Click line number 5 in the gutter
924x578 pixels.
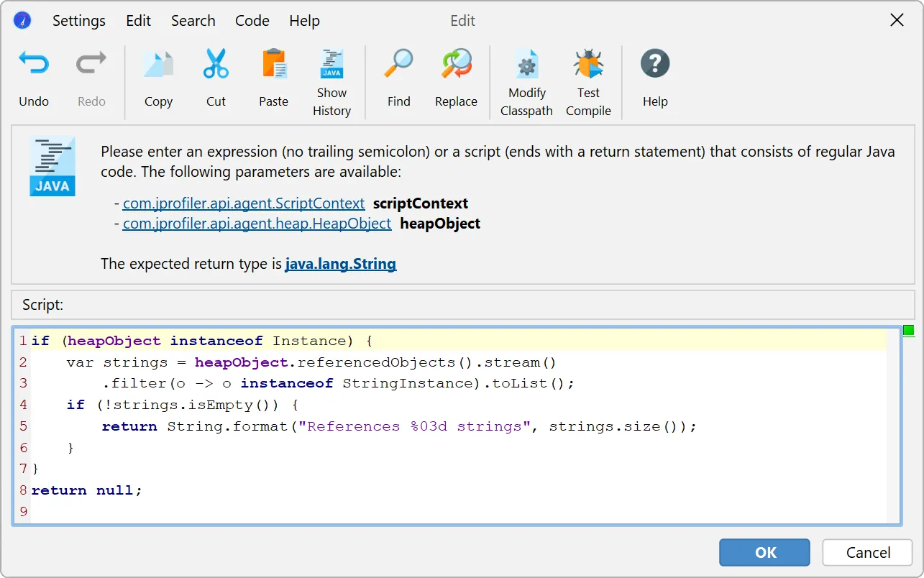pos(23,426)
